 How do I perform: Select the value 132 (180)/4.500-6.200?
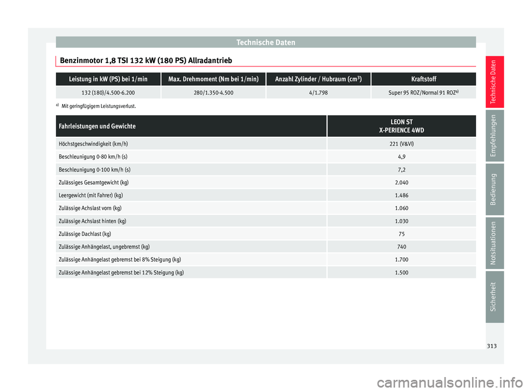108,92
